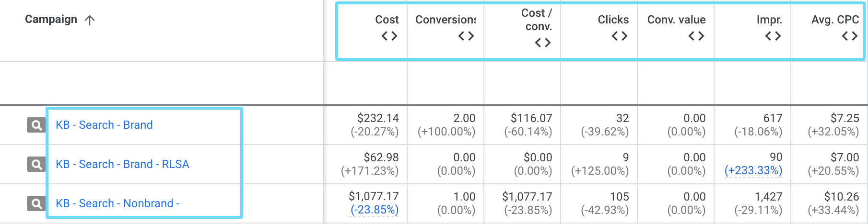Select the (+32.05%) avg. CPC change
The height and width of the screenshot is (224, 868).
coord(833,132)
